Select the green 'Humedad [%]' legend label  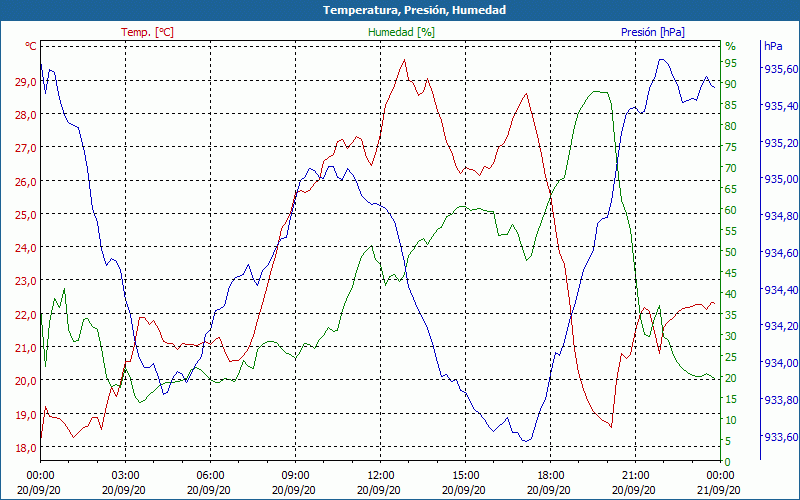[401, 32]
